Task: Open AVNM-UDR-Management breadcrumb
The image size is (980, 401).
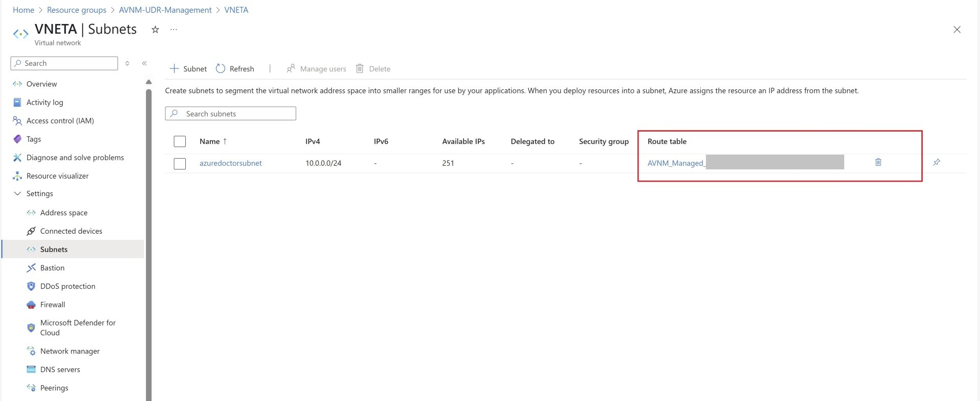Action: (x=165, y=10)
